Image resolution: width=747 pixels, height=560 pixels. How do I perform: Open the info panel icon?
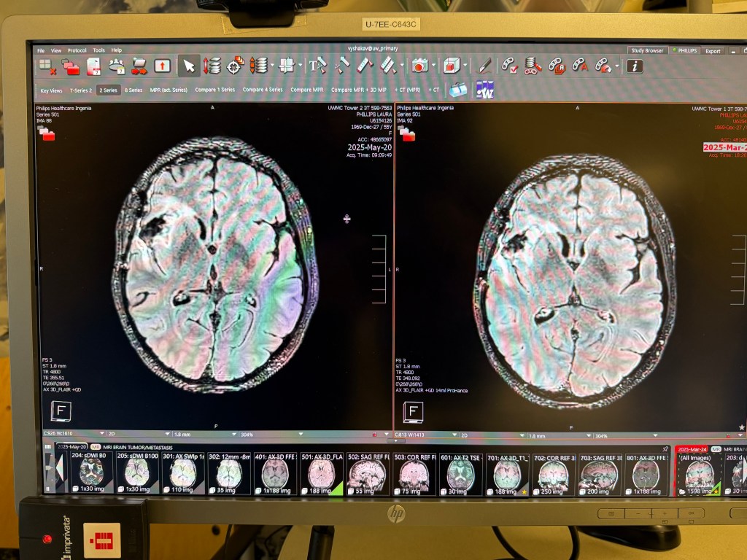(x=635, y=66)
